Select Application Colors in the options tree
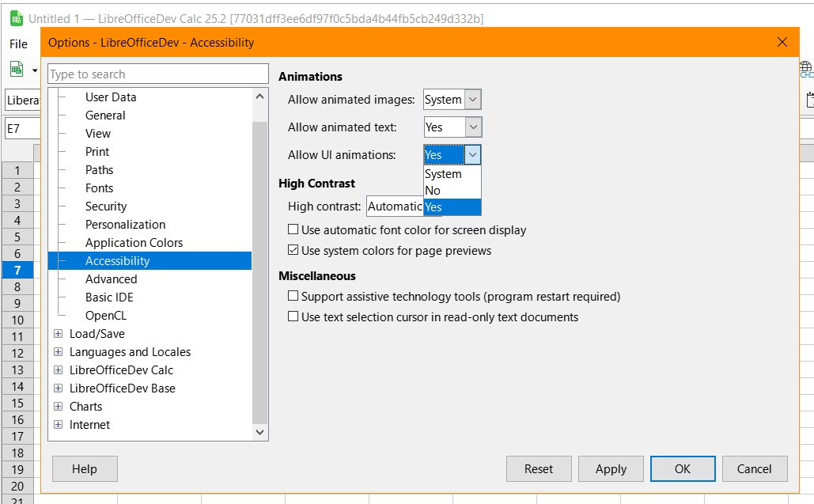Viewport: 814px width, 504px height. [134, 242]
